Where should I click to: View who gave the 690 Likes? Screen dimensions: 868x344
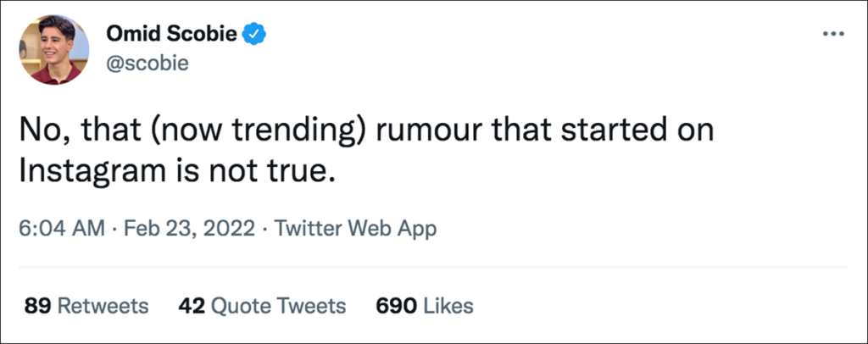click(423, 305)
